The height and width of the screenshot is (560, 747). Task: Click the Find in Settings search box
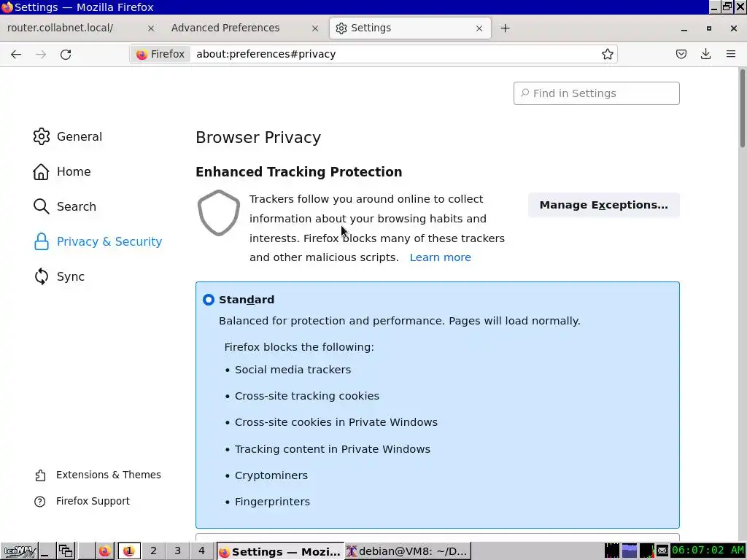(x=597, y=93)
